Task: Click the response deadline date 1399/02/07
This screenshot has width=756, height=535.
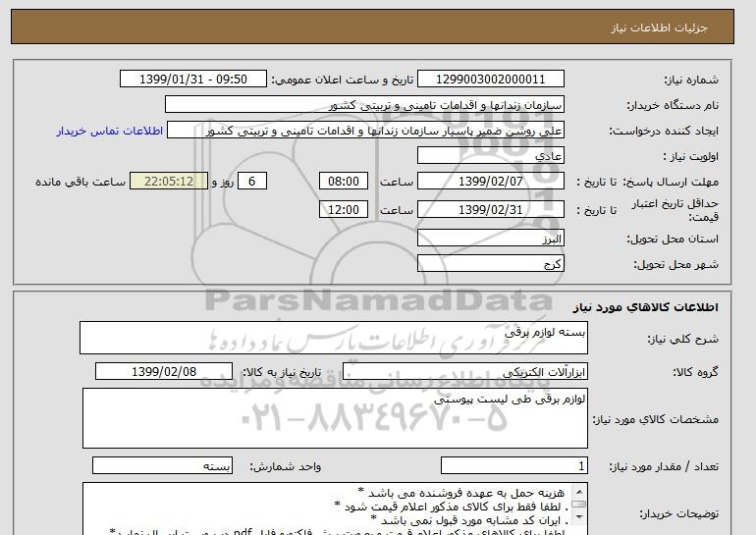Action: (490, 182)
